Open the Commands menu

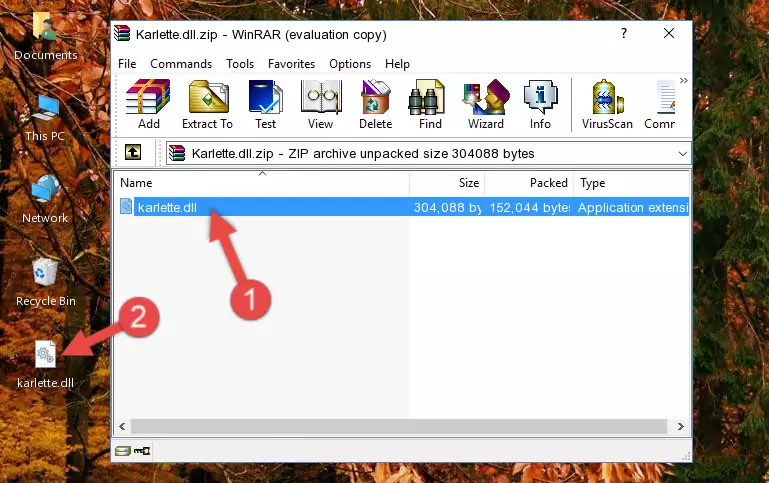pyautogui.click(x=181, y=64)
